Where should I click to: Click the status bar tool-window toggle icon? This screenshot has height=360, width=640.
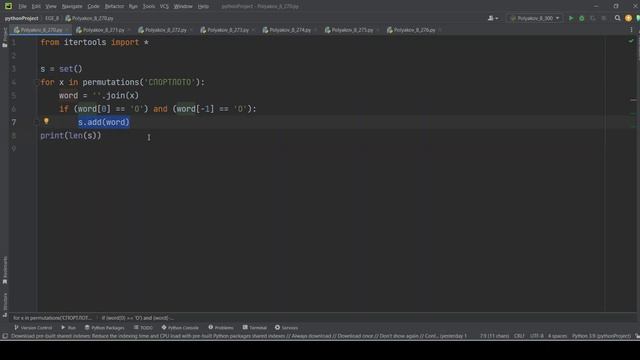5,336
